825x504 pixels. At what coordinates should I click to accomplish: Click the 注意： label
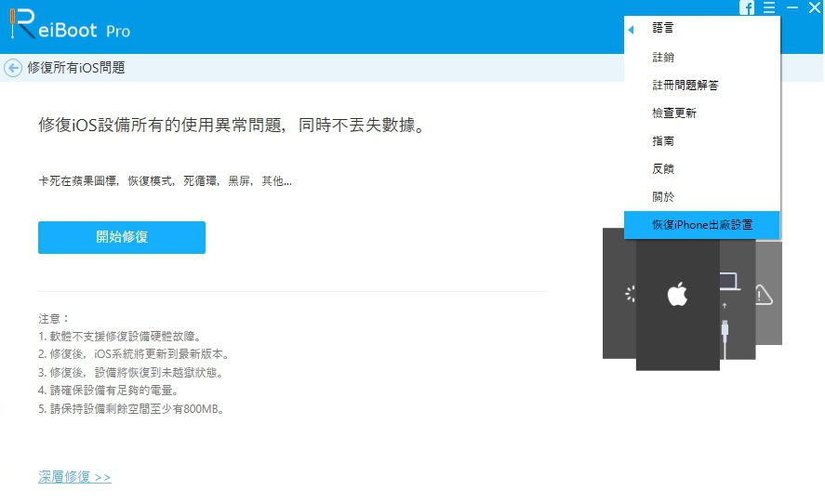(x=54, y=319)
